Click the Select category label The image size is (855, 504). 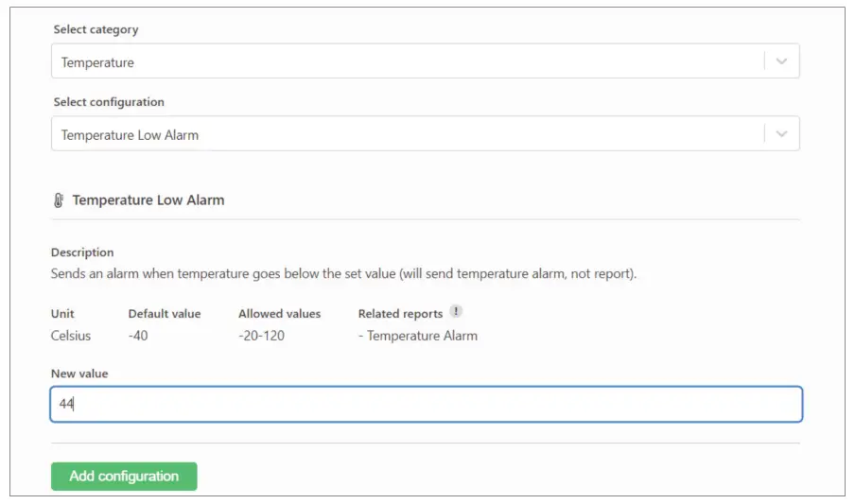[x=96, y=29]
